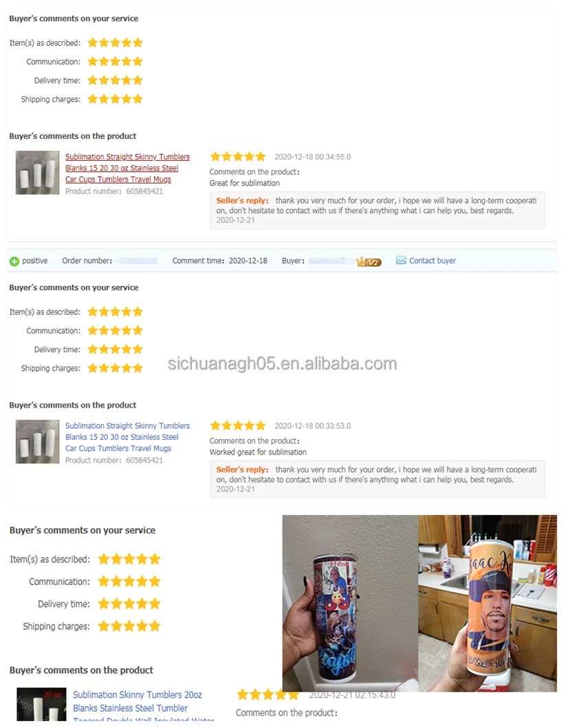Click first Item(s) as described star rating
Image resolution: width=564 pixels, height=728 pixels.
pyautogui.click(x=116, y=43)
